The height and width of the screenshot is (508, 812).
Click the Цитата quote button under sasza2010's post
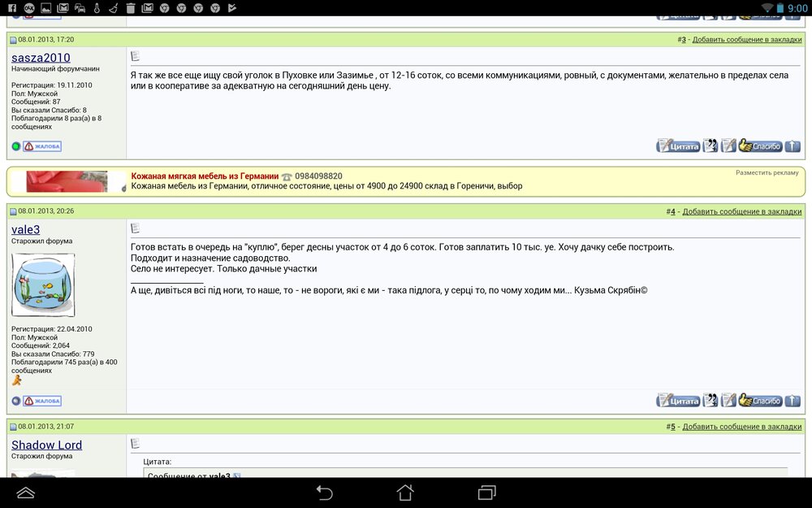pyautogui.click(x=679, y=146)
